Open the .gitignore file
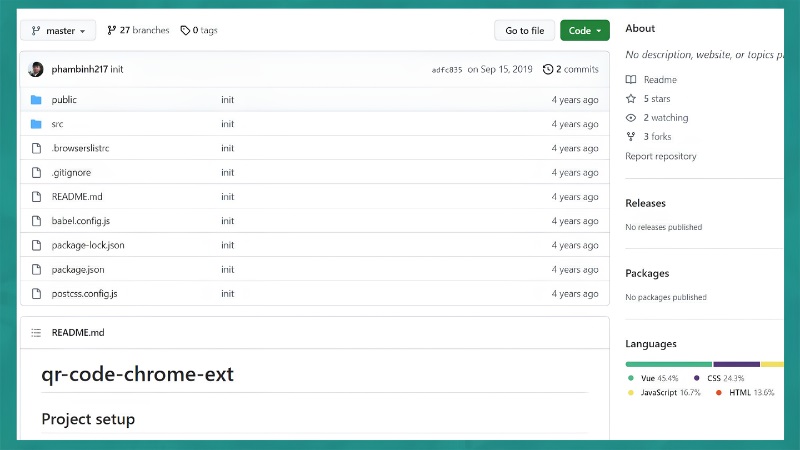The height and width of the screenshot is (450, 800). 71,172
